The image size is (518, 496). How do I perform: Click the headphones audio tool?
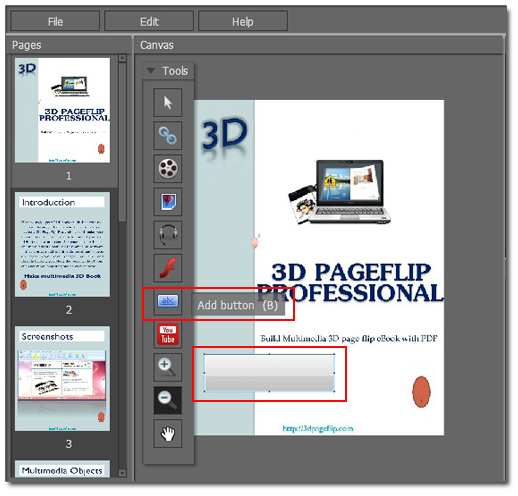point(168,235)
